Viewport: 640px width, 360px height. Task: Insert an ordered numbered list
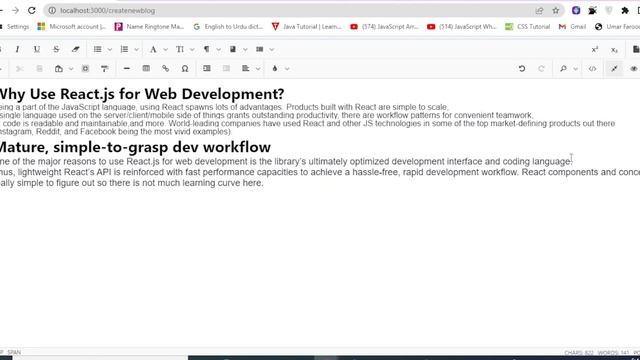point(124,49)
